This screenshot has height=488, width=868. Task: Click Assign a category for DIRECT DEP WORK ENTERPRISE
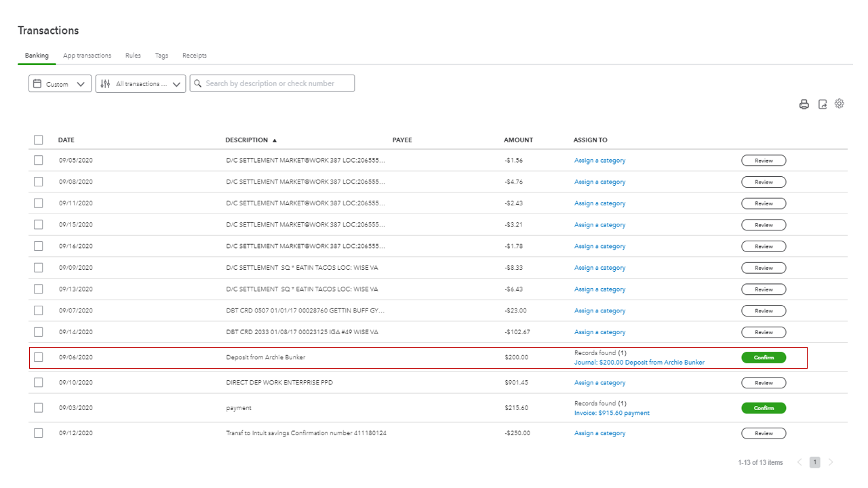tap(599, 382)
